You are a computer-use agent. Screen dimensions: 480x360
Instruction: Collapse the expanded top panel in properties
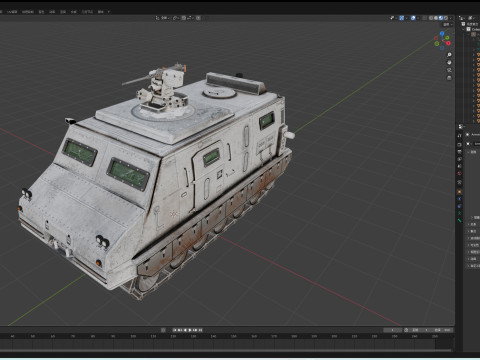click(x=469, y=152)
